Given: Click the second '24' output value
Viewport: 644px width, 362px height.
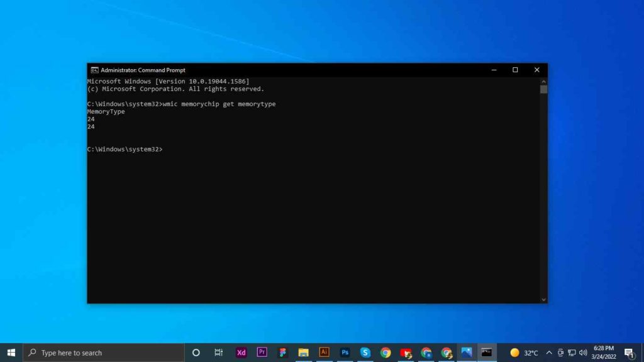Looking at the screenshot, I should pyautogui.click(x=91, y=127).
